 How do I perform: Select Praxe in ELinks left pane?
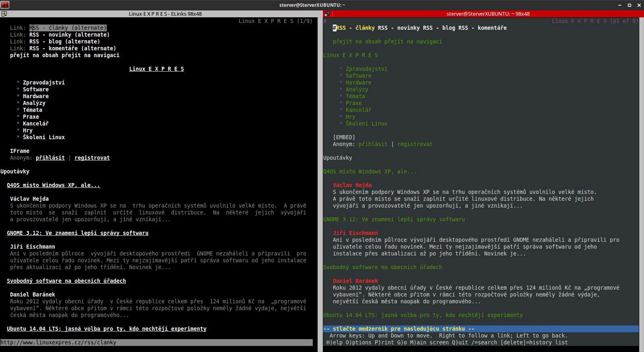coord(31,117)
